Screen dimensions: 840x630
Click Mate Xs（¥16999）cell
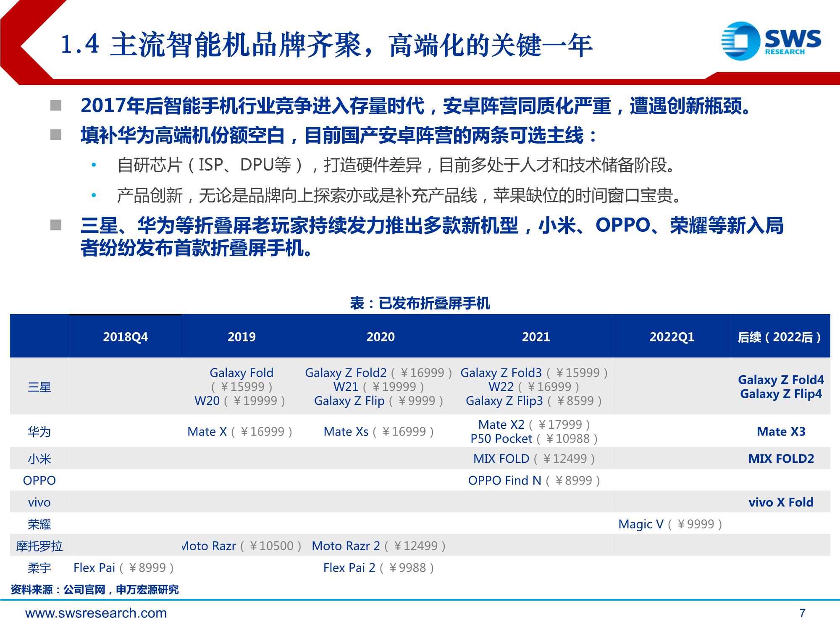tap(378, 431)
